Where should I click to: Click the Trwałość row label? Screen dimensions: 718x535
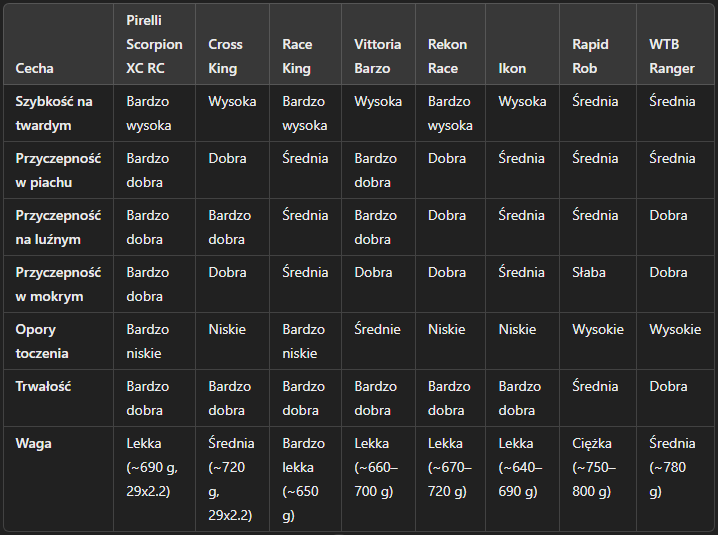(43, 386)
